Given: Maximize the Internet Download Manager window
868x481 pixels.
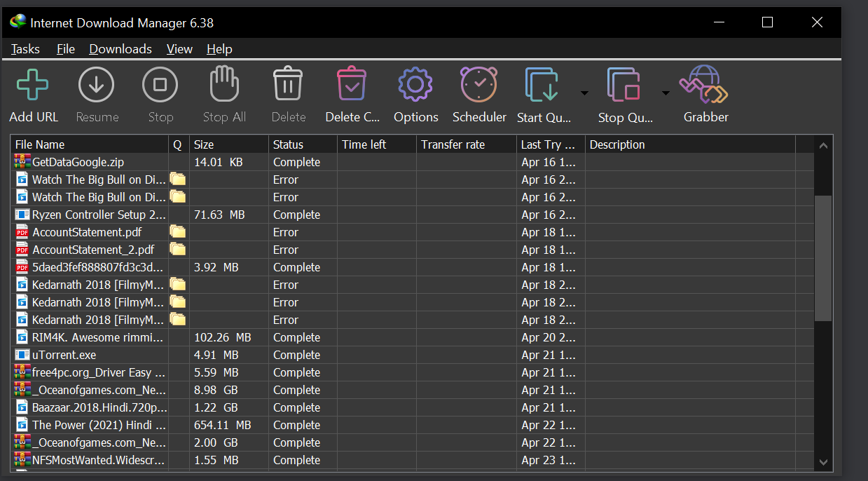Looking at the screenshot, I should click(767, 22).
